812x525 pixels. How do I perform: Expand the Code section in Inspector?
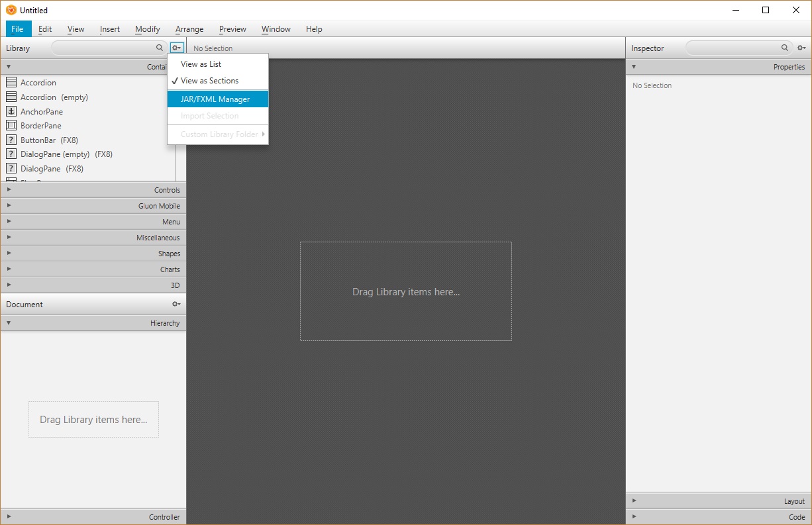click(x=719, y=517)
